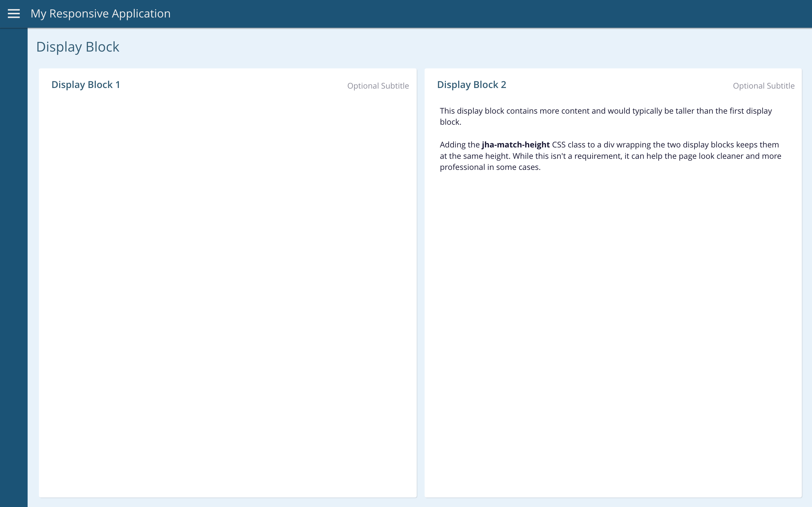Click the empty area below Display Block 2 text

click(x=613, y=335)
